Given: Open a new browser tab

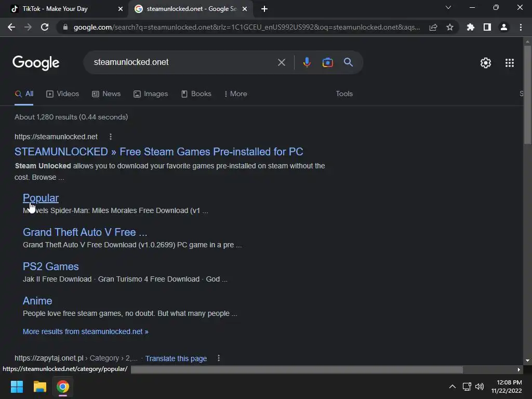Looking at the screenshot, I should coord(264,9).
